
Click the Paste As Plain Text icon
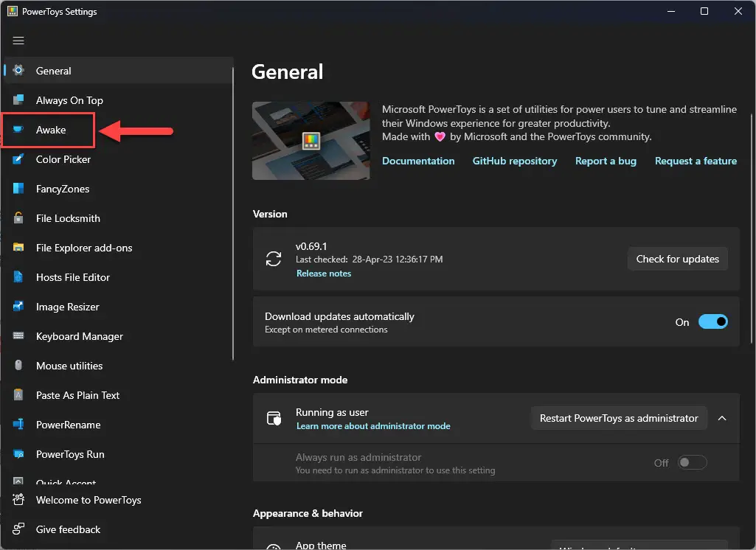18,394
